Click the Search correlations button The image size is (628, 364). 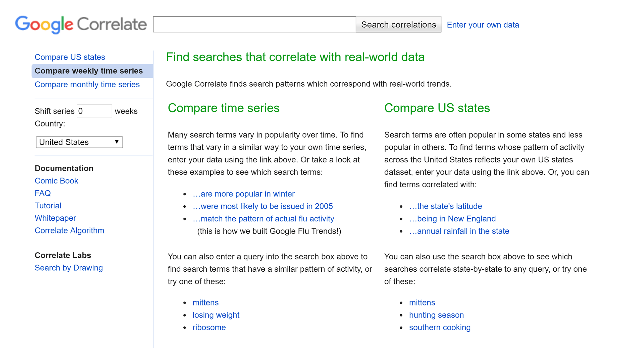point(399,25)
